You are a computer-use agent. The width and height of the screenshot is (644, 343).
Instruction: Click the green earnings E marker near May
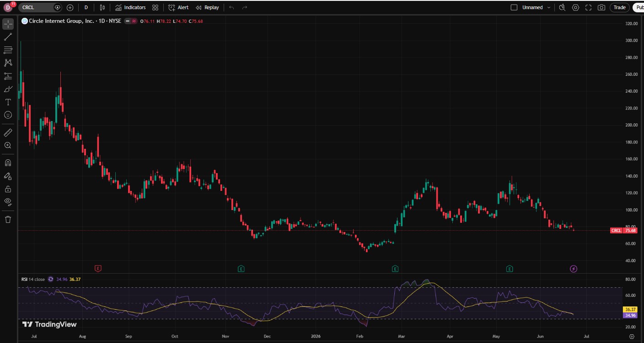pyautogui.click(x=509, y=269)
